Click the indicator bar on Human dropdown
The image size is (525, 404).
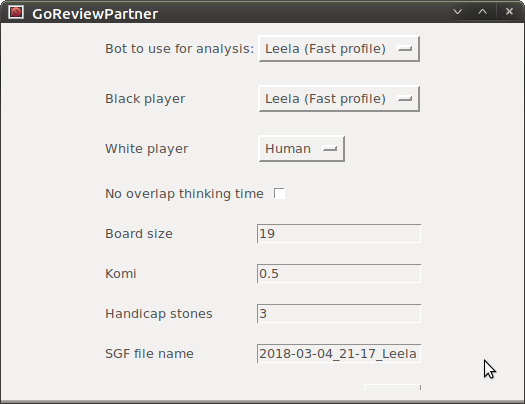click(x=330, y=149)
